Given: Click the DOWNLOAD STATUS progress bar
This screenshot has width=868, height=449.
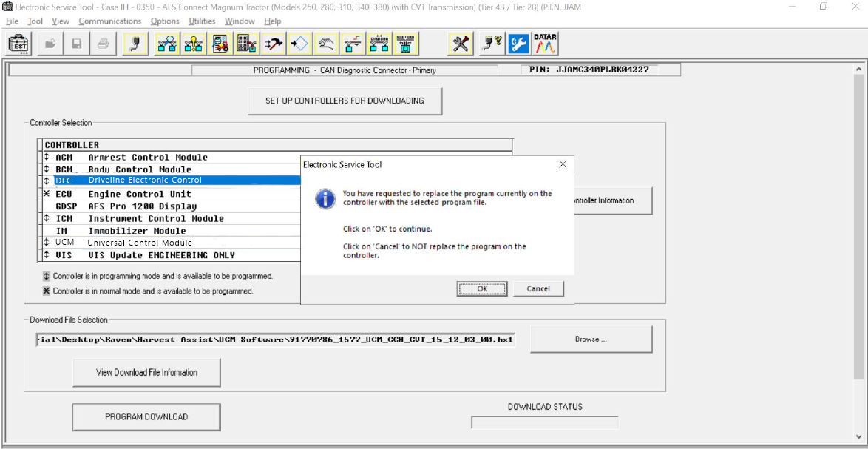Looking at the screenshot, I should pyautogui.click(x=545, y=422).
